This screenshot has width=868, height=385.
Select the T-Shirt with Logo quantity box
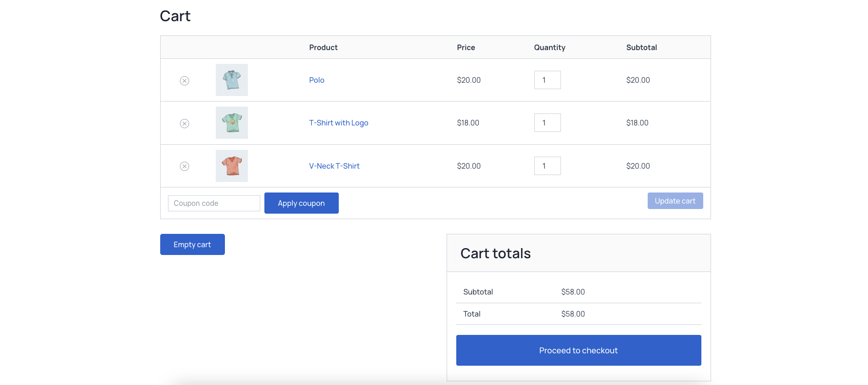tap(547, 123)
